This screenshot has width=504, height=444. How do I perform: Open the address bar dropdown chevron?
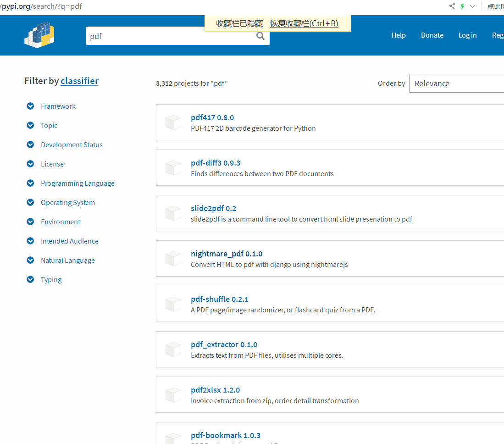point(472,6)
